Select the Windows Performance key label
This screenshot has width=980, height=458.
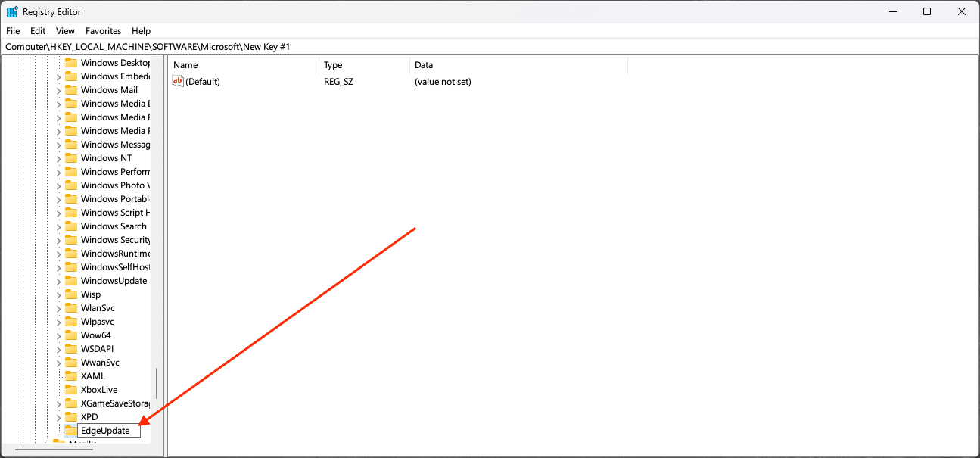[x=115, y=172]
